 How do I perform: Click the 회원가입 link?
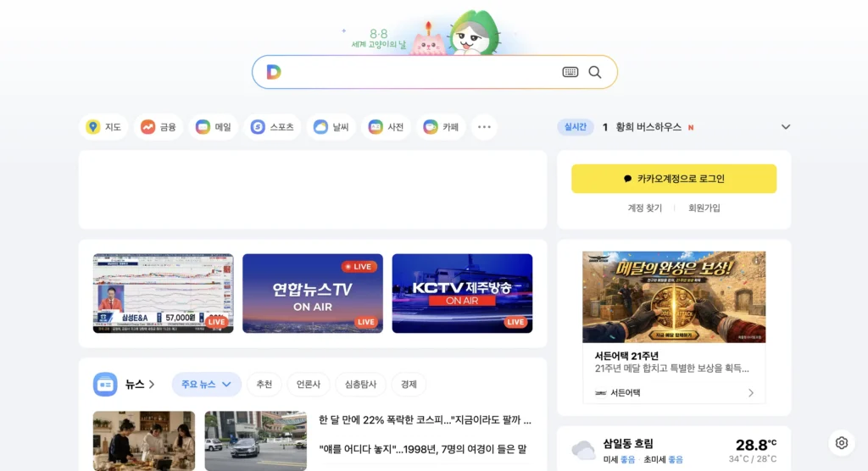(704, 208)
